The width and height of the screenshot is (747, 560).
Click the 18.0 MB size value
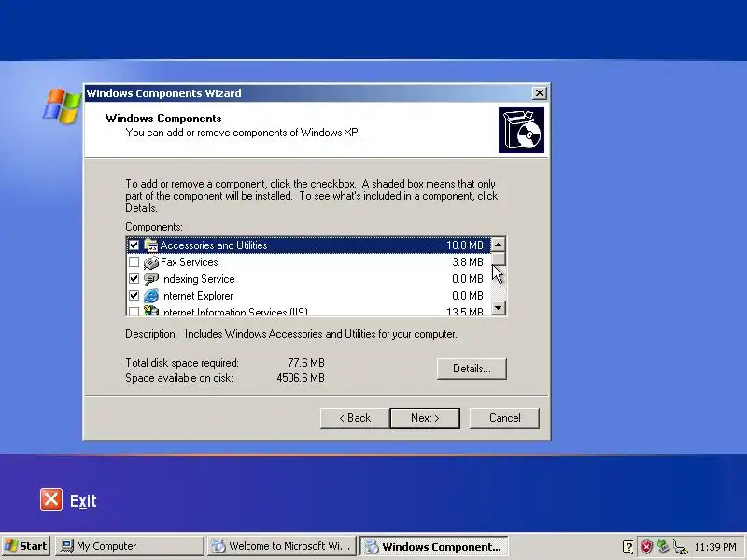click(465, 245)
